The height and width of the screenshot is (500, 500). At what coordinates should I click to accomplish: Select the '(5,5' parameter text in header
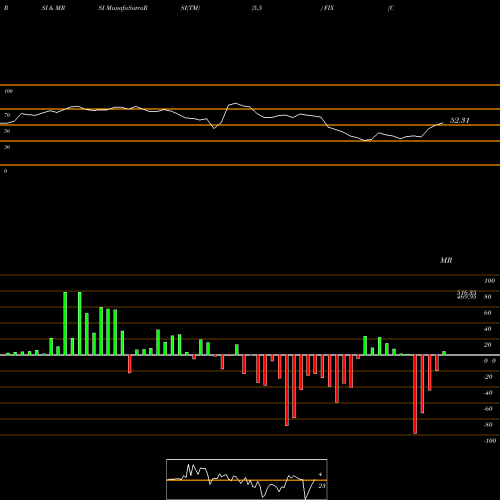coord(257,8)
